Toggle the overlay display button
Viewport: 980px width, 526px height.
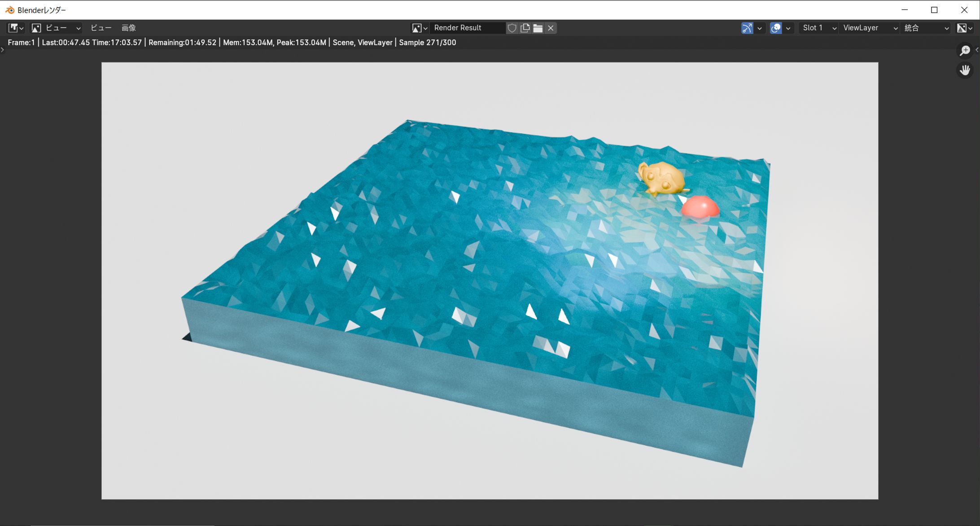[776, 28]
